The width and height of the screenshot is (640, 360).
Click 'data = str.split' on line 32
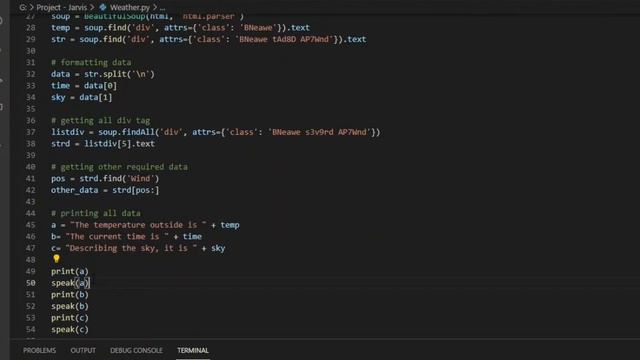[x=103, y=74]
